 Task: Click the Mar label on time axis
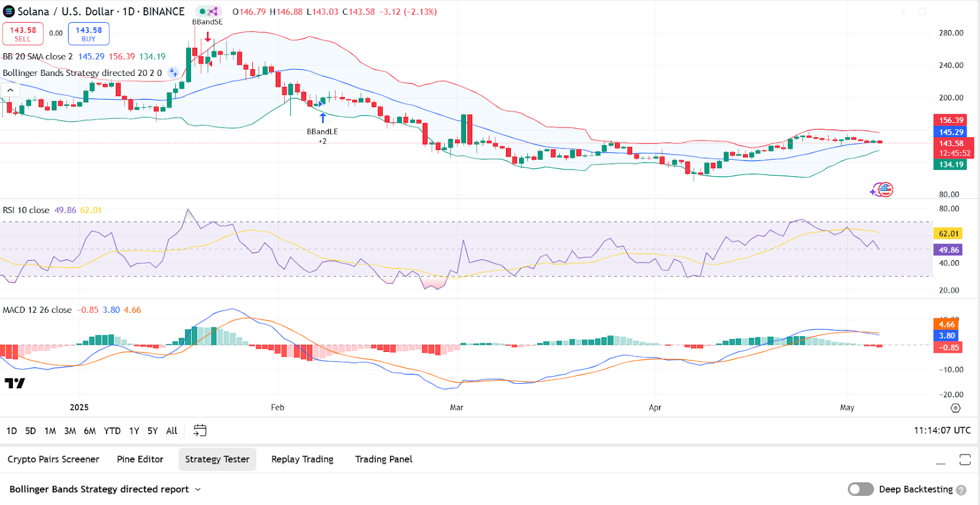(456, 408)
